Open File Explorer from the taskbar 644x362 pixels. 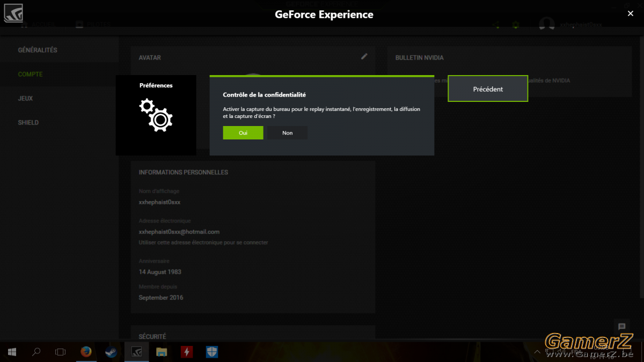tap(162, 352)
